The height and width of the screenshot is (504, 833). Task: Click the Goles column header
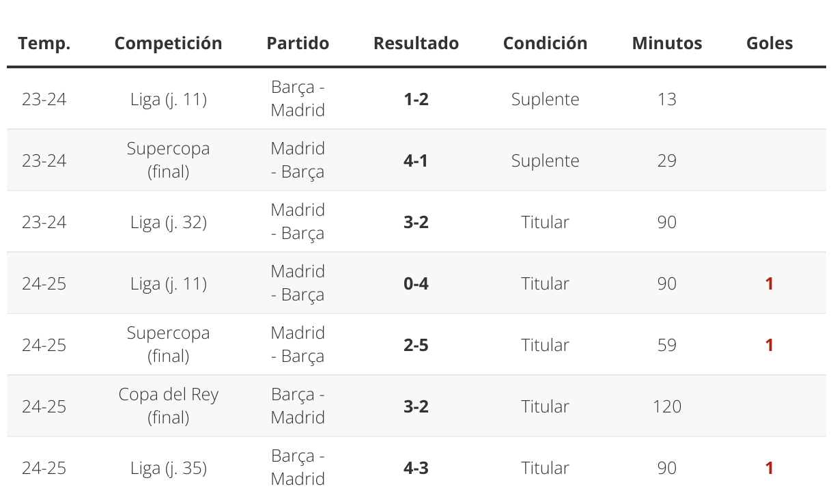pyautogui.click(x=770, y=43)
